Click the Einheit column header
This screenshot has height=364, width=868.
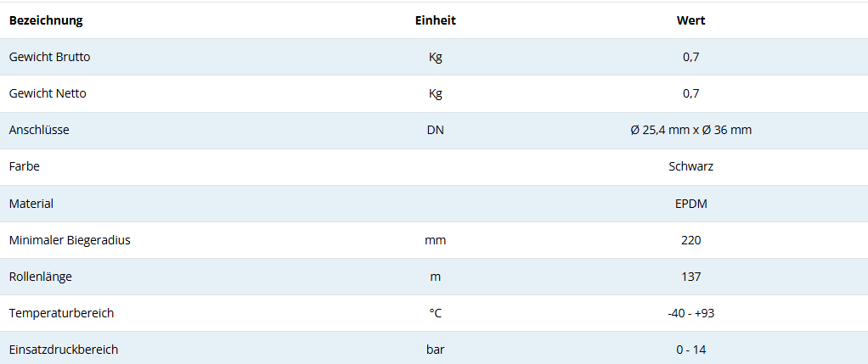point(435,20)
